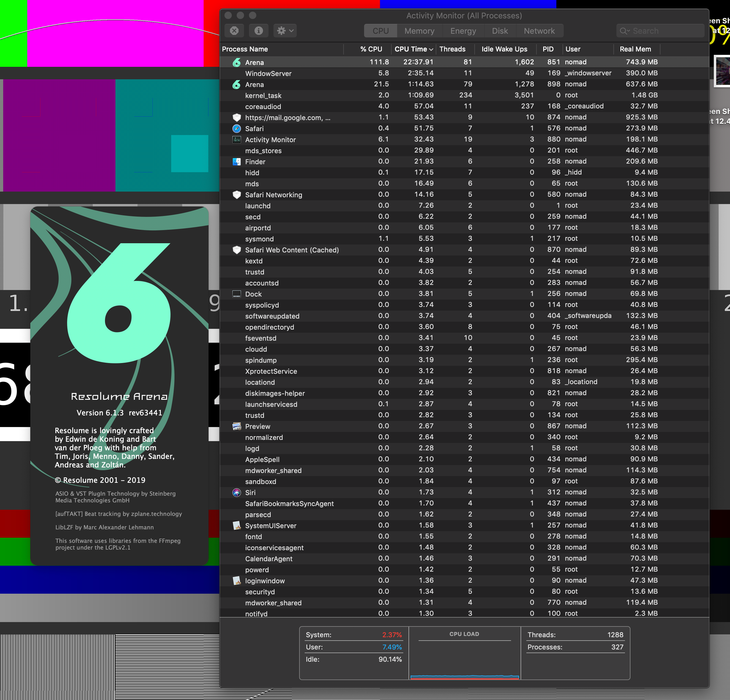Sort by % CPU column header
Image resolution: width=730 pixels, height=700 pixels.
(371, 49)
